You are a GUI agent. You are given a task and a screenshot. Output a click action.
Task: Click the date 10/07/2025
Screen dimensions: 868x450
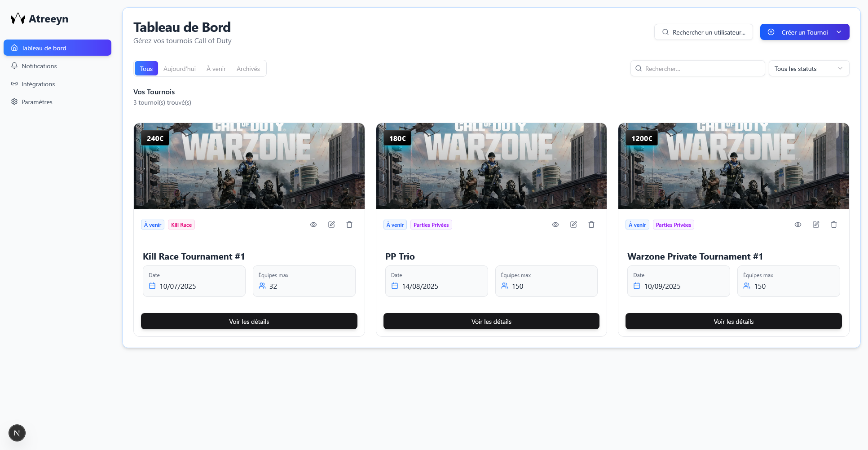point(178,286)
